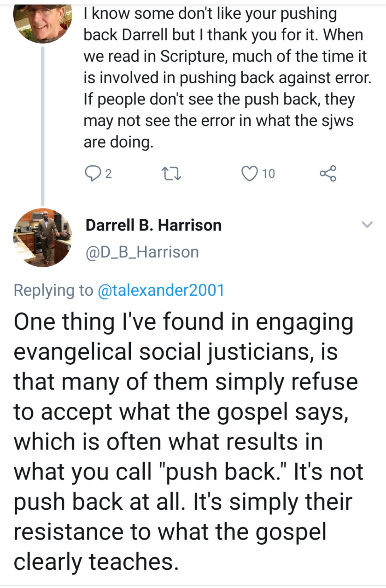The image size is (386, 588).
Task: Tap the top commenter's profile avatar
Action: 43,23
